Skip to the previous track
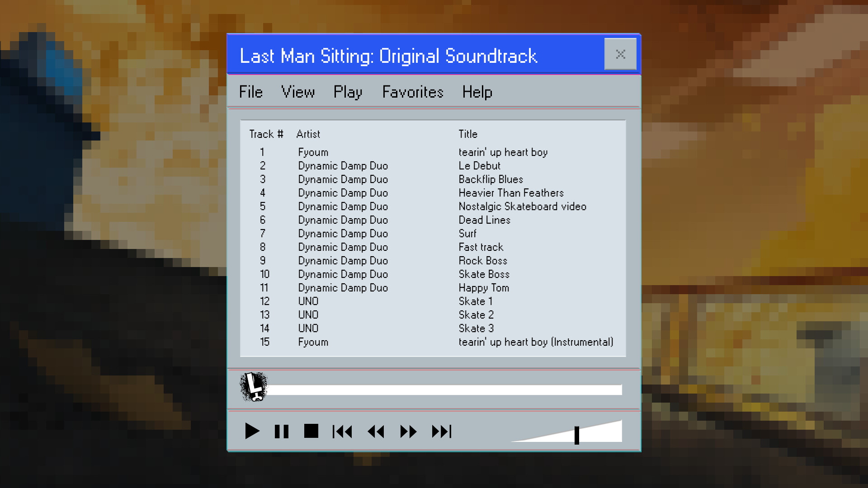868x488 pixels. click(343, 432)
